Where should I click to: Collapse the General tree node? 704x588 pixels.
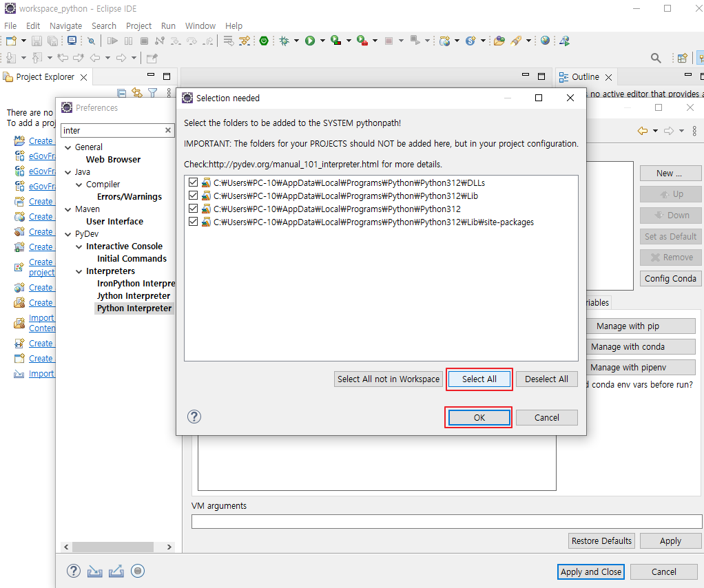click(68, 147)
